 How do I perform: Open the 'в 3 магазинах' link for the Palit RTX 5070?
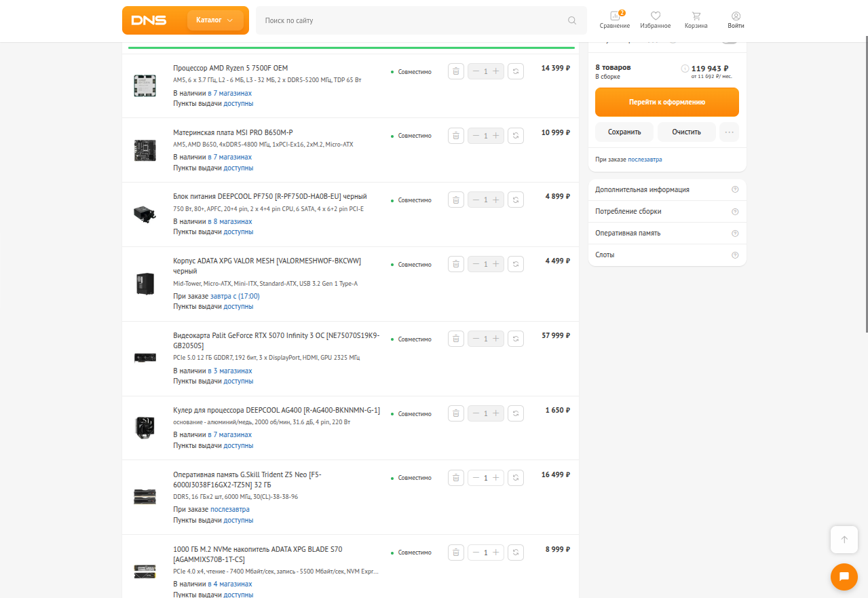[230, 371]
